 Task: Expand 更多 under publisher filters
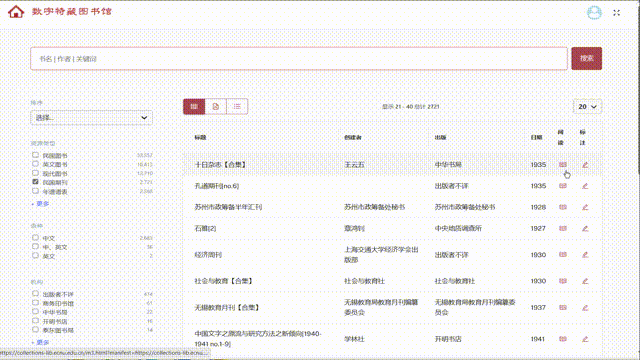click(x=40, y=342)
